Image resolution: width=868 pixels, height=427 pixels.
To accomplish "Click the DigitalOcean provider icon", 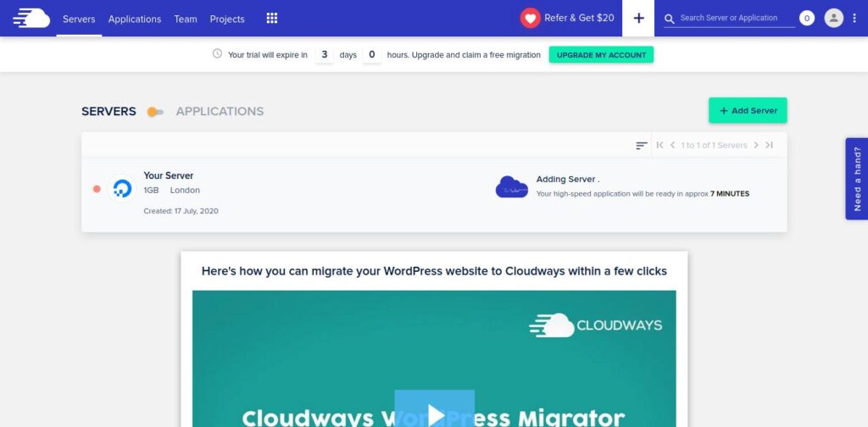I will (122, 189).
